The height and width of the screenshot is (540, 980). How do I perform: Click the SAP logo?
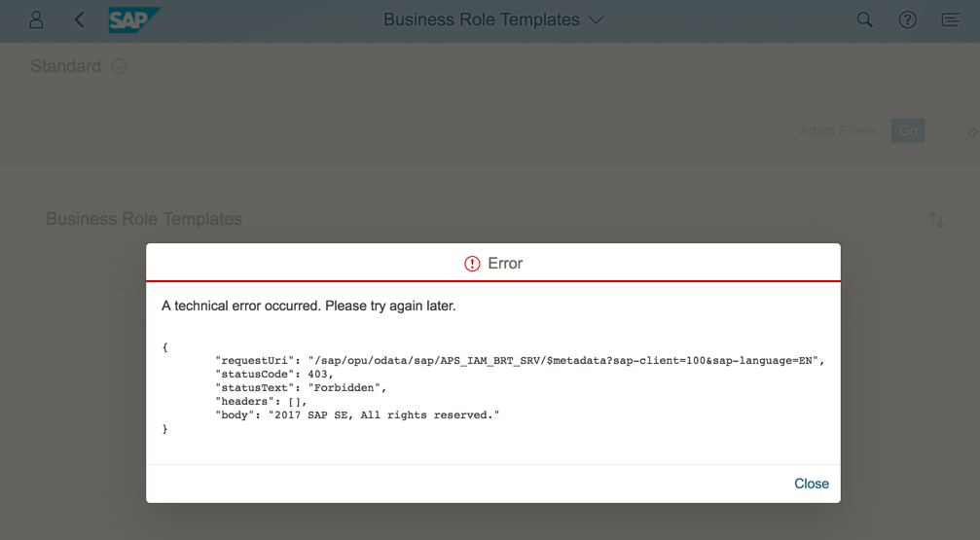click(133, 20)
